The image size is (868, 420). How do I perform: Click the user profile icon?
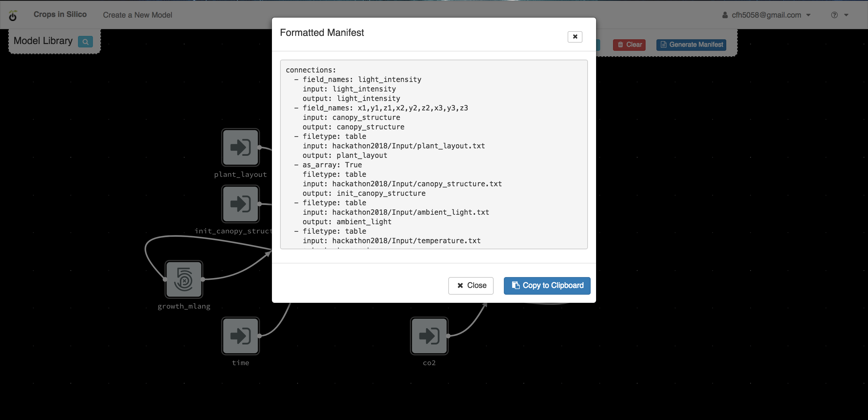[x=725, y=15]
